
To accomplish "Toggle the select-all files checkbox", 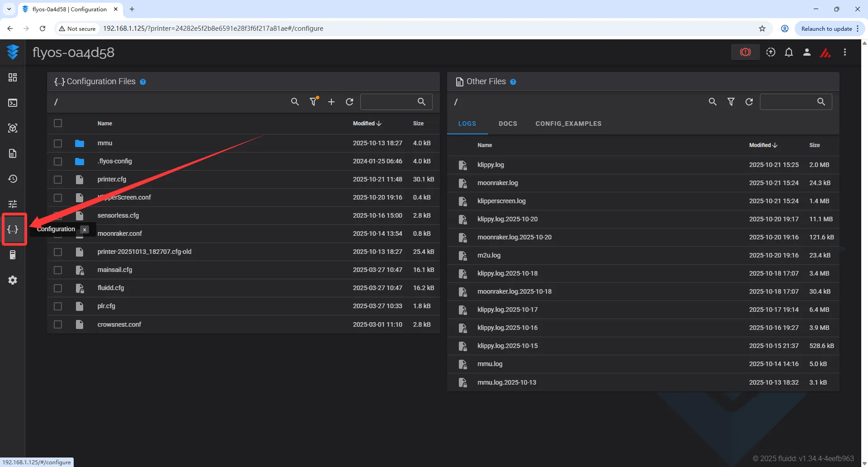I will point(58,123).
